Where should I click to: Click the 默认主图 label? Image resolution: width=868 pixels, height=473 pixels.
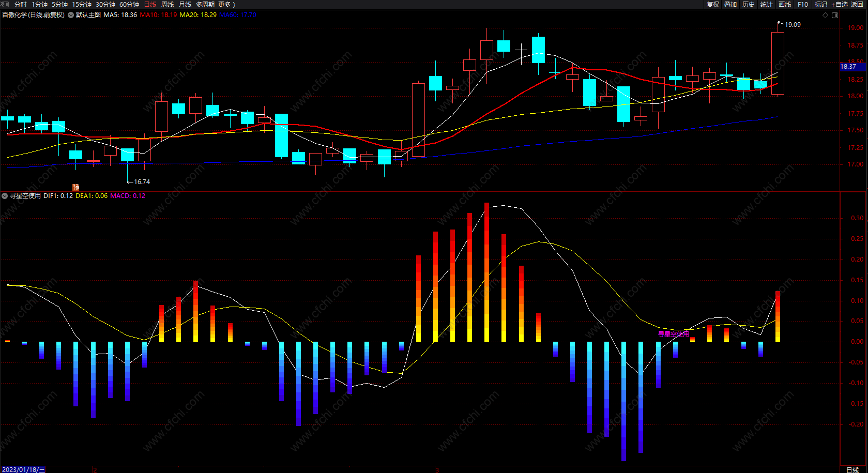coord(88,15)
